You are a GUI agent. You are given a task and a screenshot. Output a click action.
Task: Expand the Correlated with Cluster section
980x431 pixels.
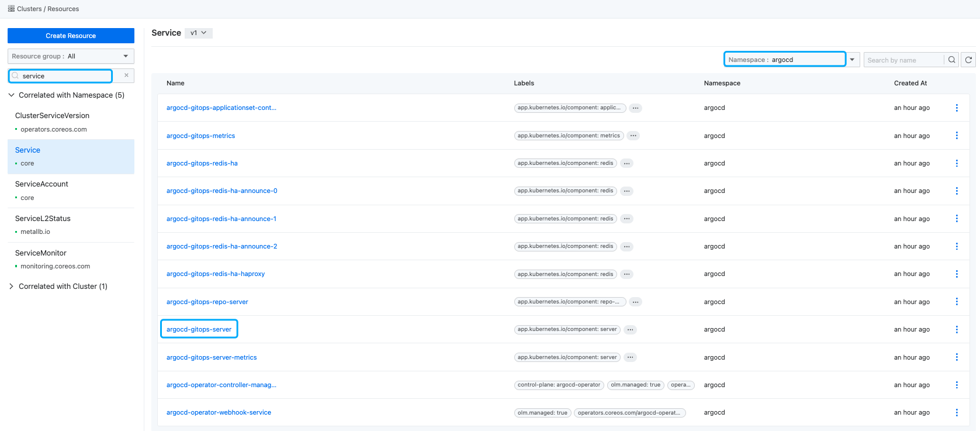11,287
